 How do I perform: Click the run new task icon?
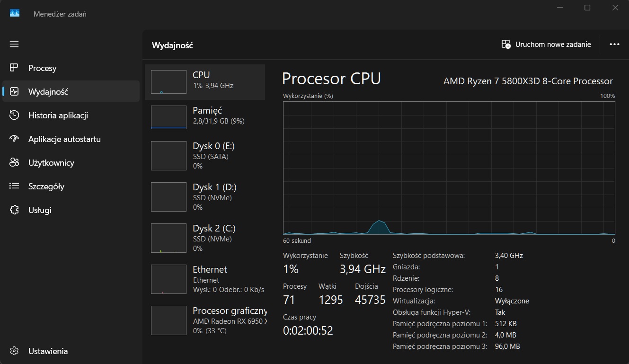[x=506, y=44]
